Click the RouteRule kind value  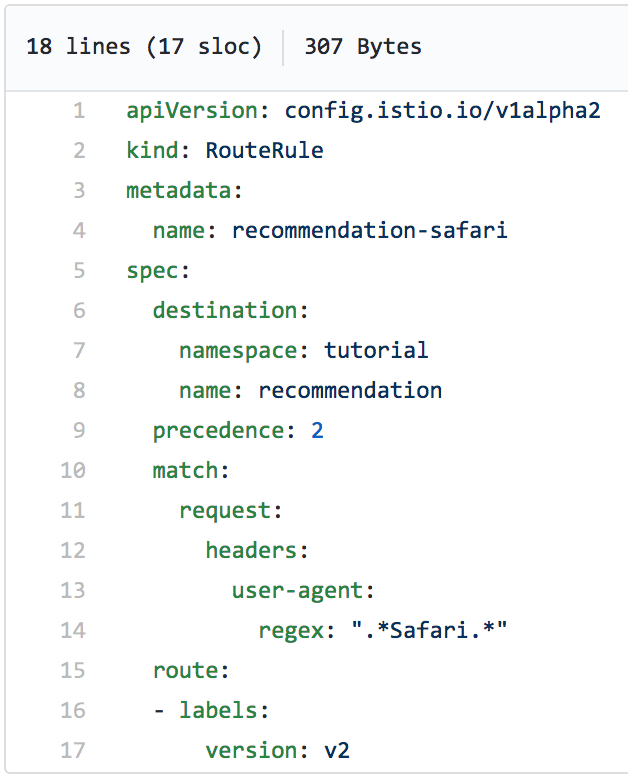[x=264, y=150]
